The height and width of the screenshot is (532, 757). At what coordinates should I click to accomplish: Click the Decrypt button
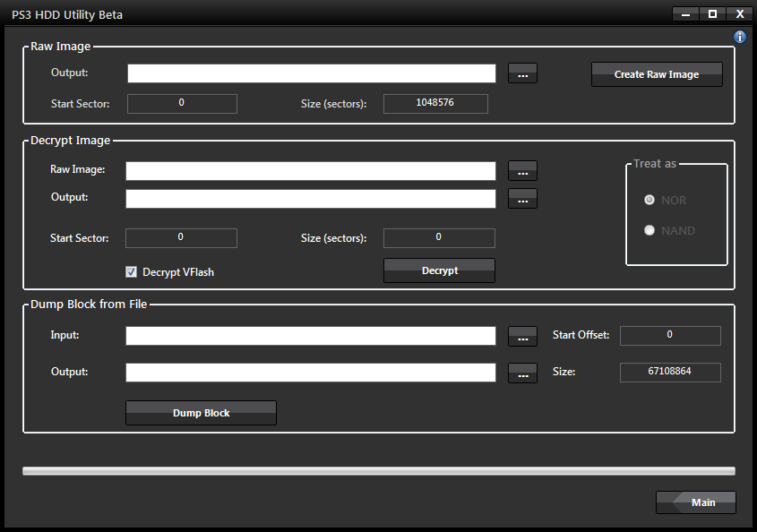coord(439,270)
